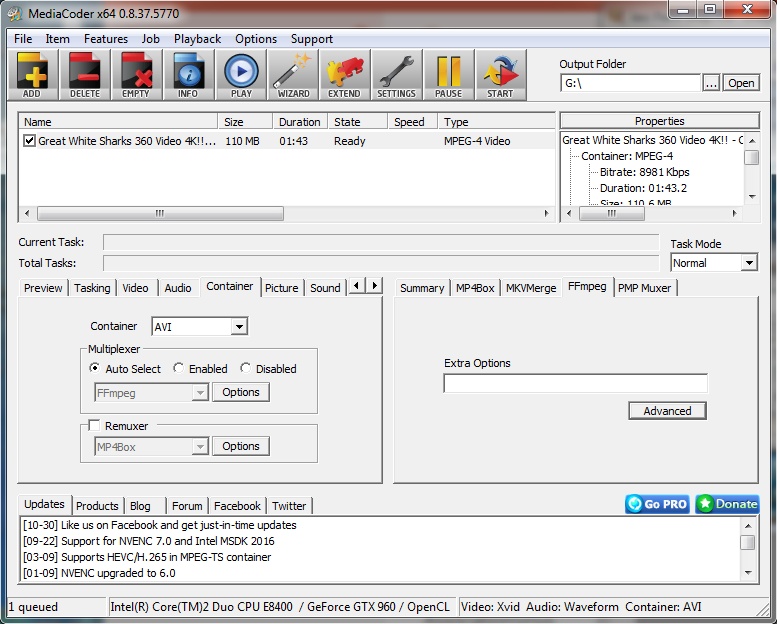Open the Container format dropdown
777x624 pixels.
point(239,327)
